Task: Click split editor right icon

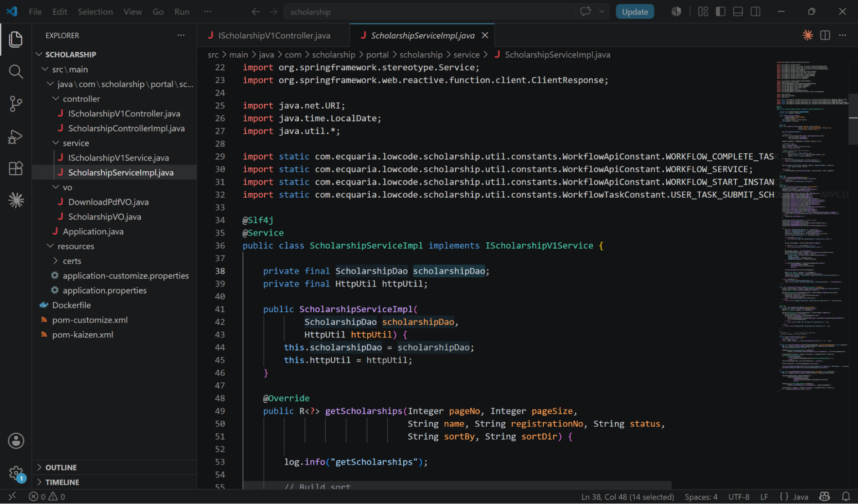Action: pos(825,35)
